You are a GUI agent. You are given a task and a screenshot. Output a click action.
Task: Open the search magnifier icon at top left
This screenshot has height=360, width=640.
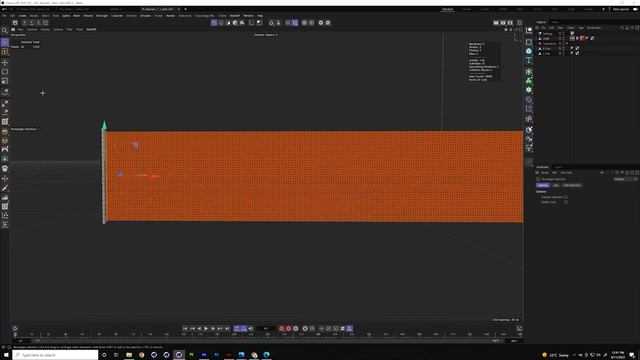pyautogui.click(x=5, y=31)
